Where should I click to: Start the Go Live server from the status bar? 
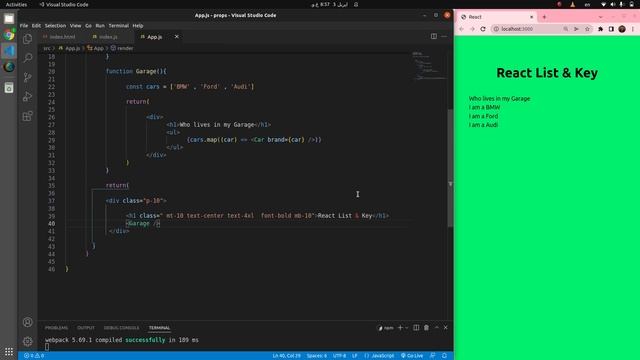coord(412,356)
